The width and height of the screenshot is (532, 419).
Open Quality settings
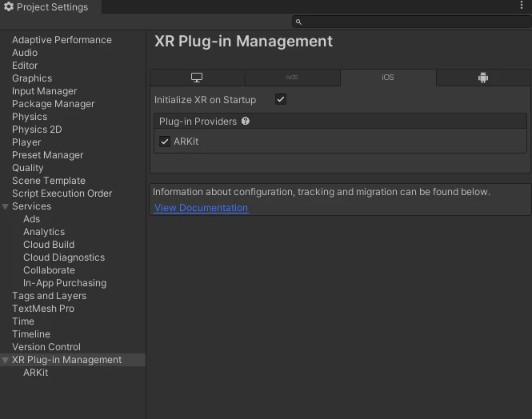28,168
